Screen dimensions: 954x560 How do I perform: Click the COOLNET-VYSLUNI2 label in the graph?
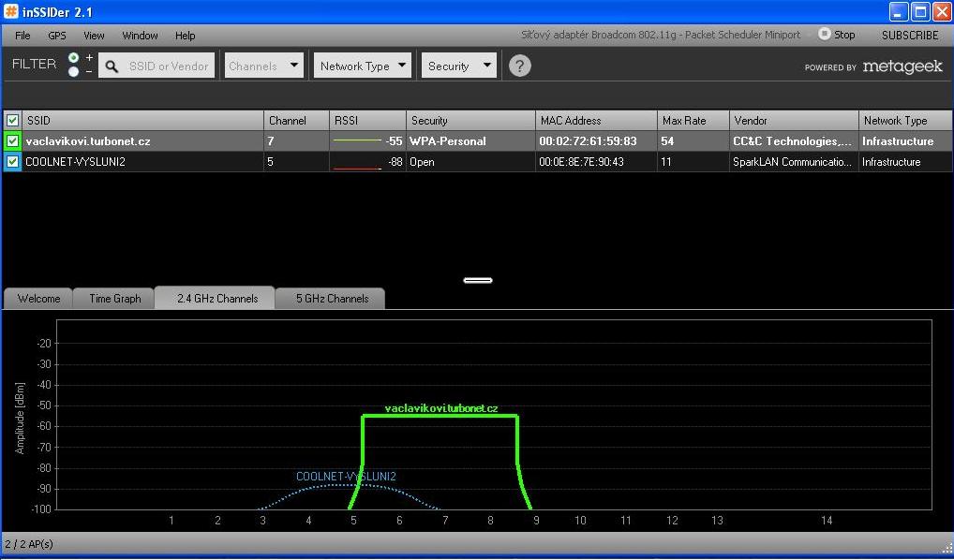pyautogui.click(x=346, y=476)
